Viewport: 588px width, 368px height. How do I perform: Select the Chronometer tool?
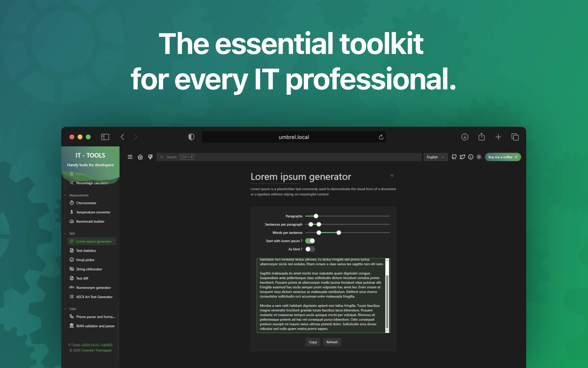pos(86,203)
